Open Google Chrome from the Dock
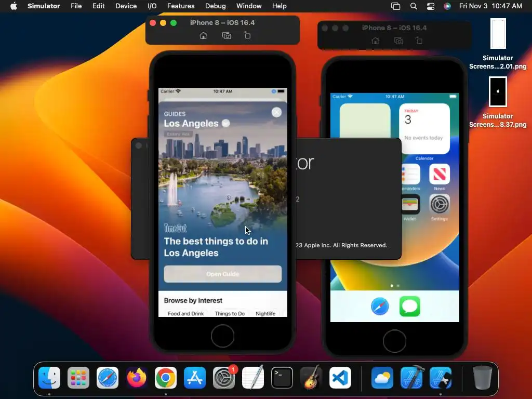 (x=166, y=378)
